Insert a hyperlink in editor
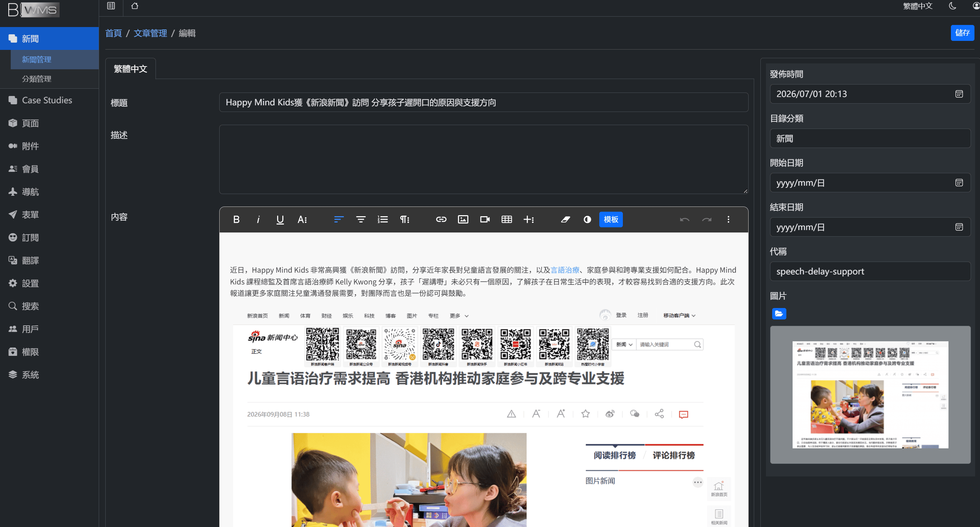 441,219
